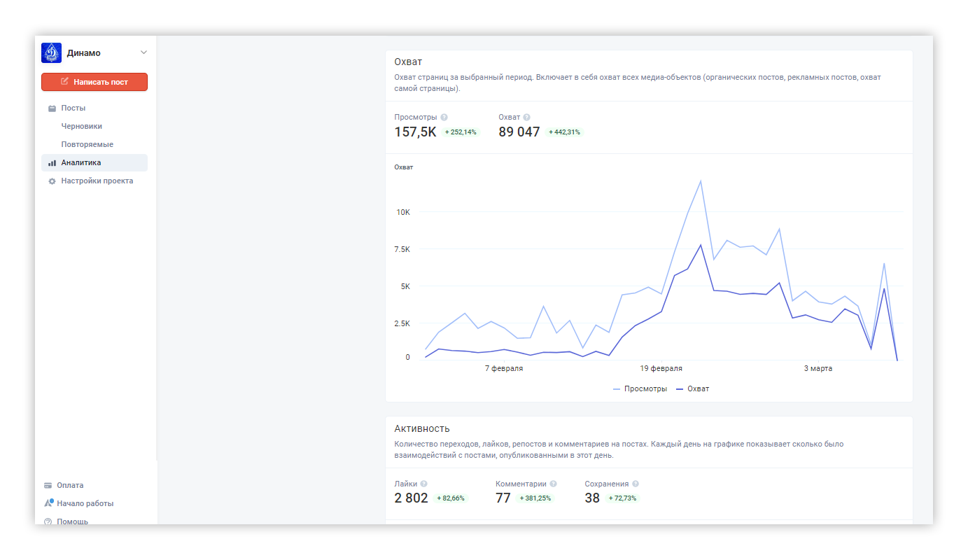The image size is (968, 560).
Task: Open the Повторяемые posts section
Action: 87,144
